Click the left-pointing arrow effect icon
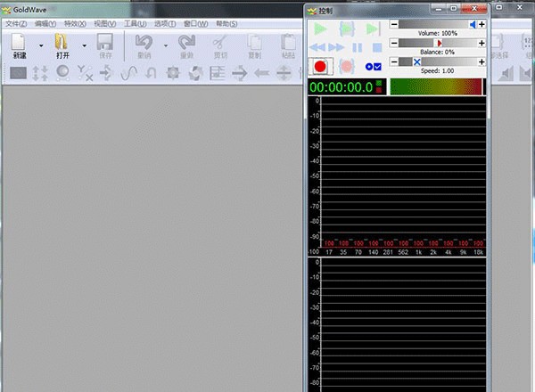Screen dimensions: 535x392 point(261,73)
